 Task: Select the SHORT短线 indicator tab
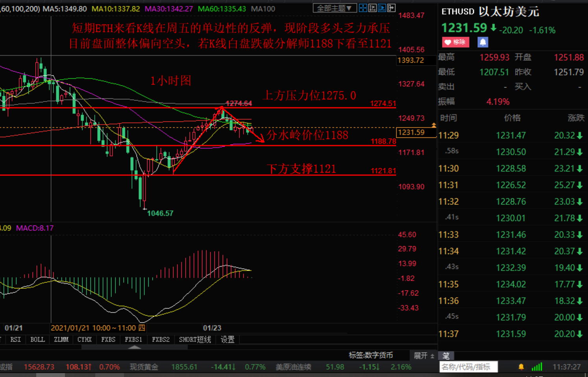click(x=195, y=340)
